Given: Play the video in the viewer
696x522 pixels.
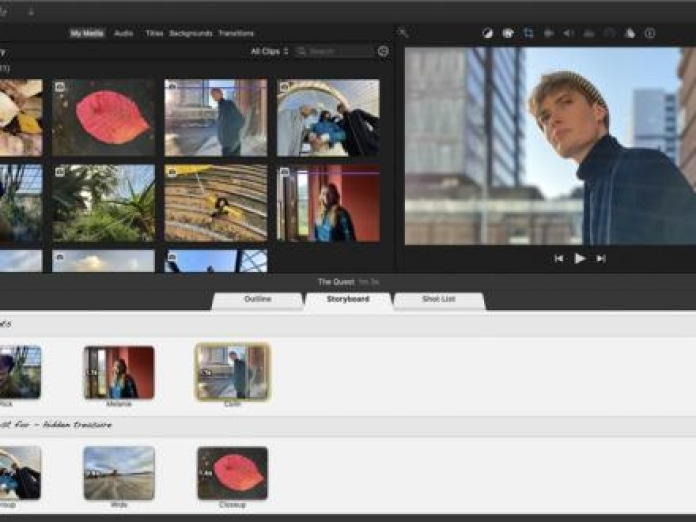Looking at the screenshot, I should (580, 258).
